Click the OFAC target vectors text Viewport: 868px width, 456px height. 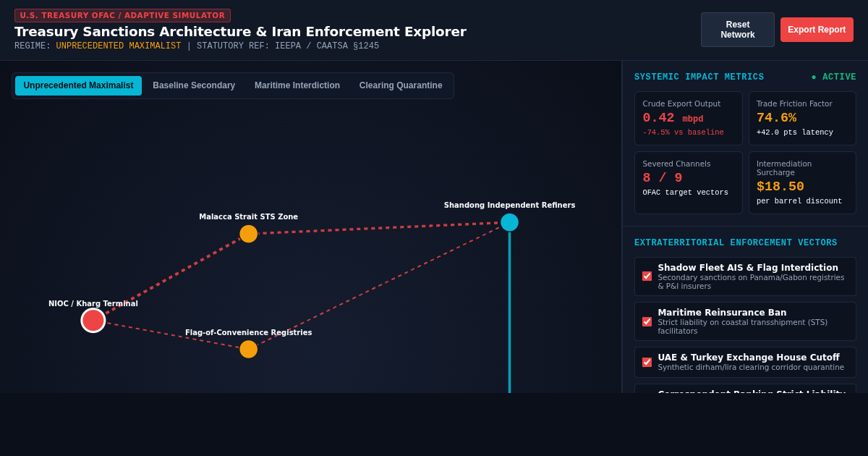(685, 193)
